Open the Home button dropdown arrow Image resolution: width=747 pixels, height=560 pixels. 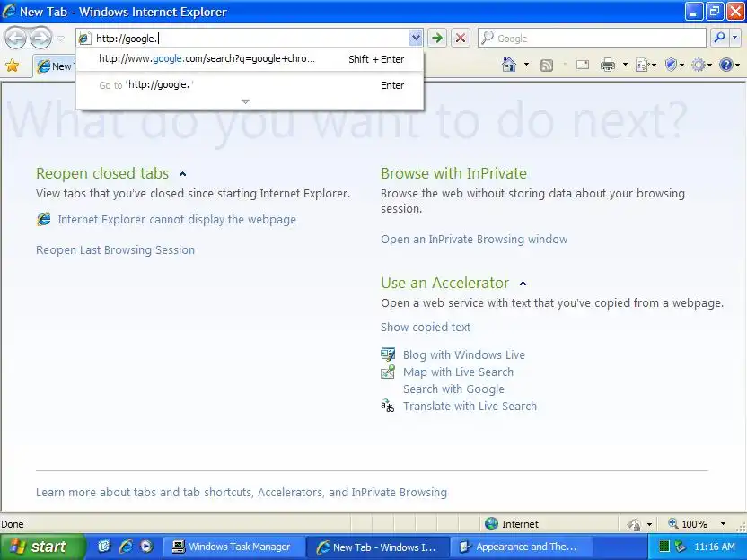point(526,65)
